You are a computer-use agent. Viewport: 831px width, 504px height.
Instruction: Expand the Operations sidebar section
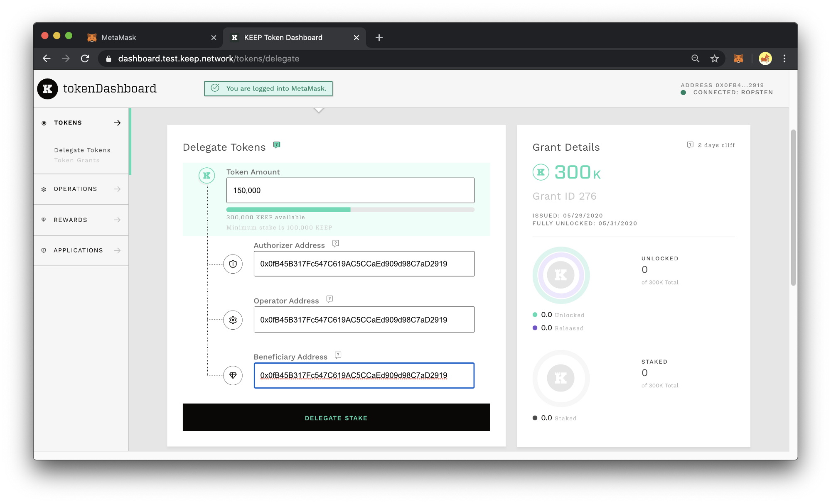coord(81,189)
